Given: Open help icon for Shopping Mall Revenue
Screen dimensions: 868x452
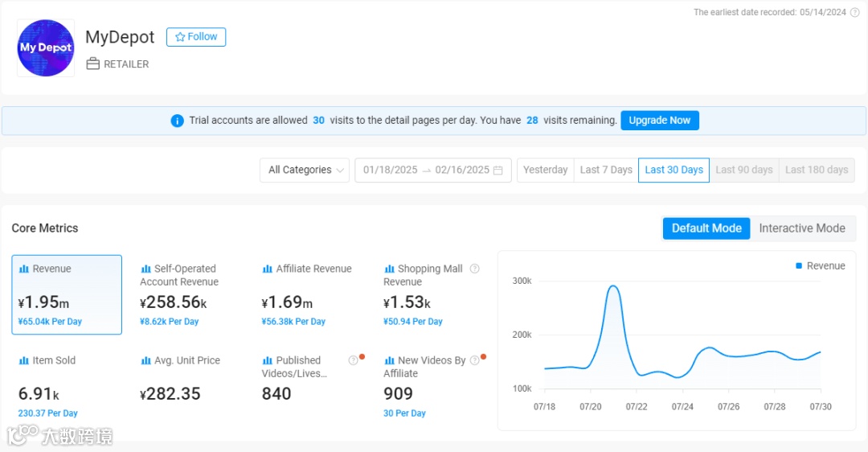Looking at the screenshot, I should pos(474,269).
